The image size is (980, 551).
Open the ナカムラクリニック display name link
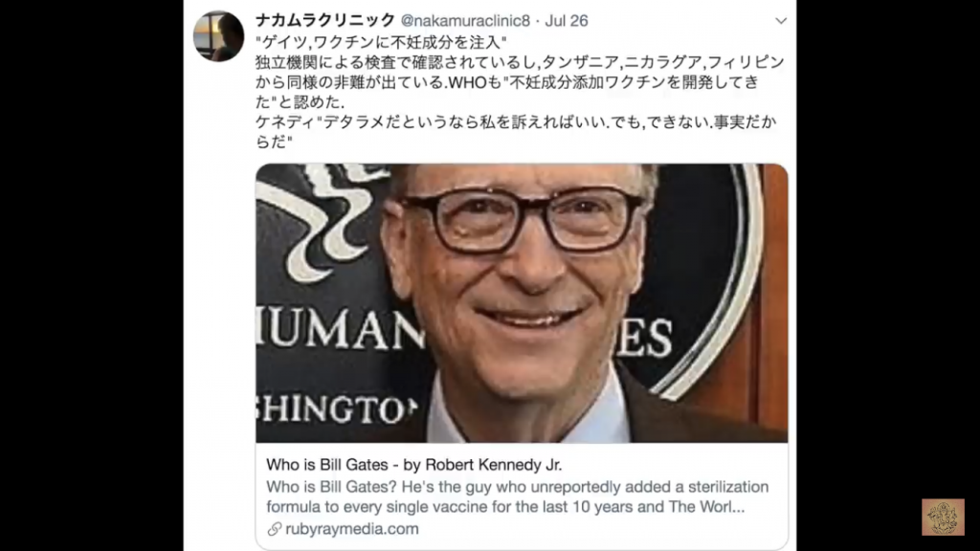[325, 21]
